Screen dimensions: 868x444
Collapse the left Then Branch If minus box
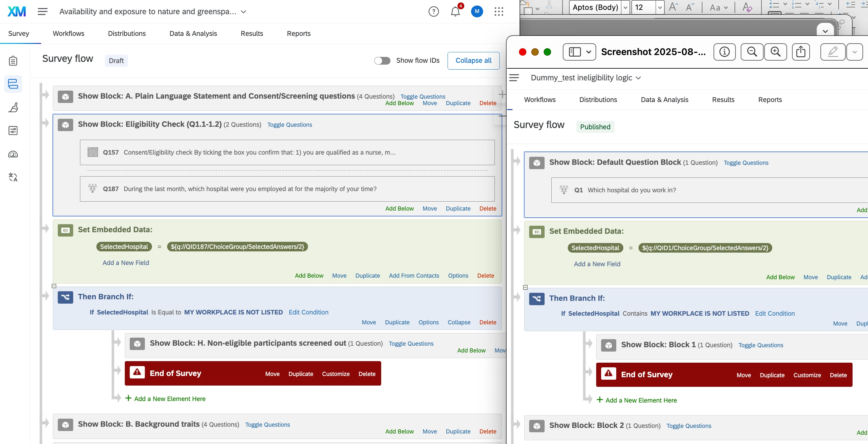54,286
